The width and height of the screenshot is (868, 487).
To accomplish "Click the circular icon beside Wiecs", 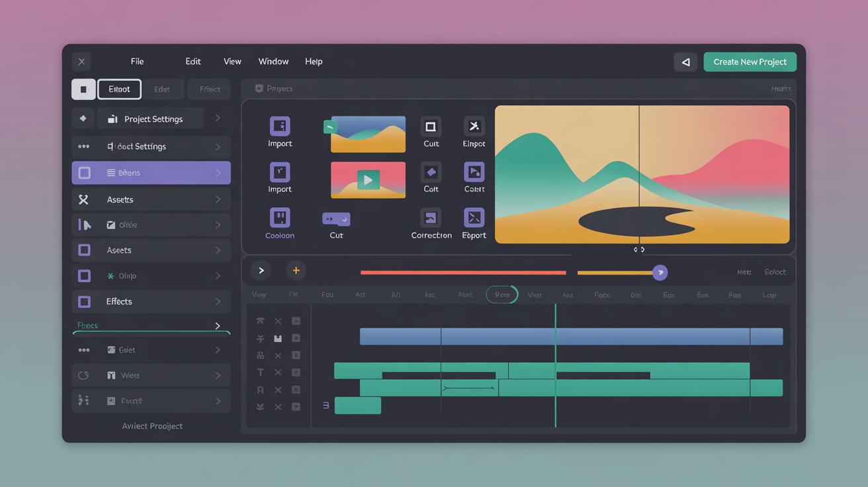I will (83, 375).
